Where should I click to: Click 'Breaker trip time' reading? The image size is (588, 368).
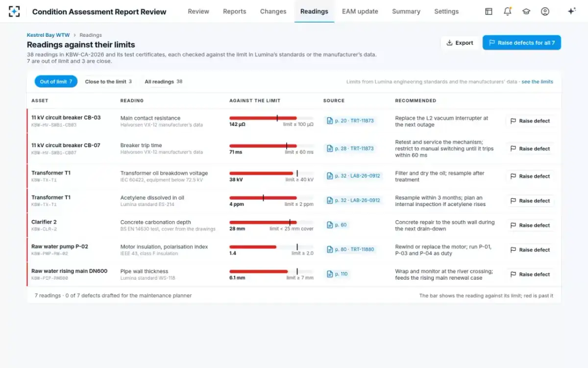(x=141, y=146)
